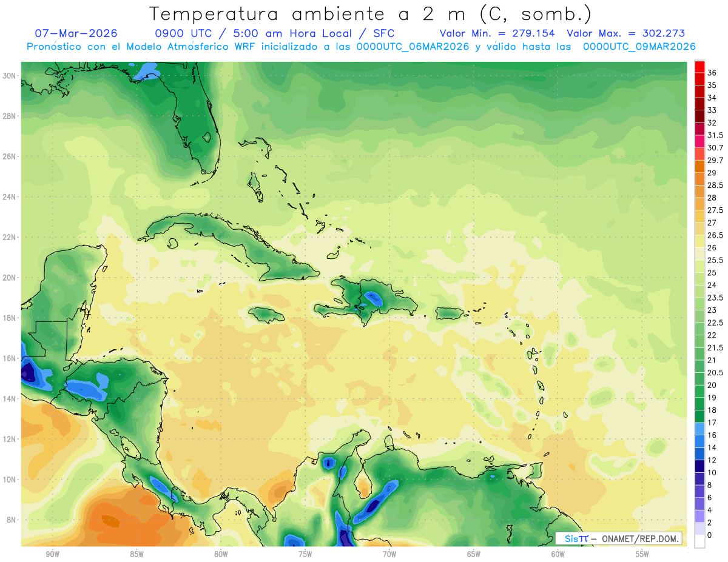This screenshot has width=728, height=562.
Task: Click the longitude axis label "60W"
Action: (x=558, y=554)
